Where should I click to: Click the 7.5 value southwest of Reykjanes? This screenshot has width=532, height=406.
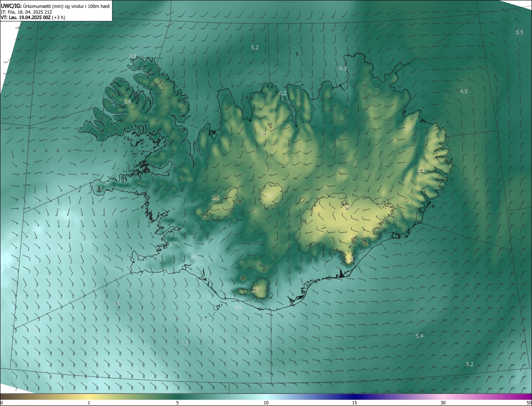tap(116, 304)
